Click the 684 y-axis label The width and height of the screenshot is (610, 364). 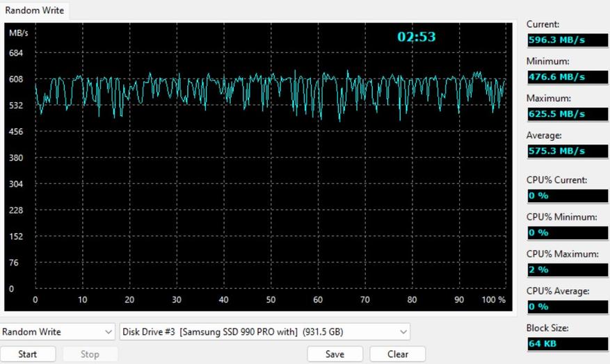(16, 53)
